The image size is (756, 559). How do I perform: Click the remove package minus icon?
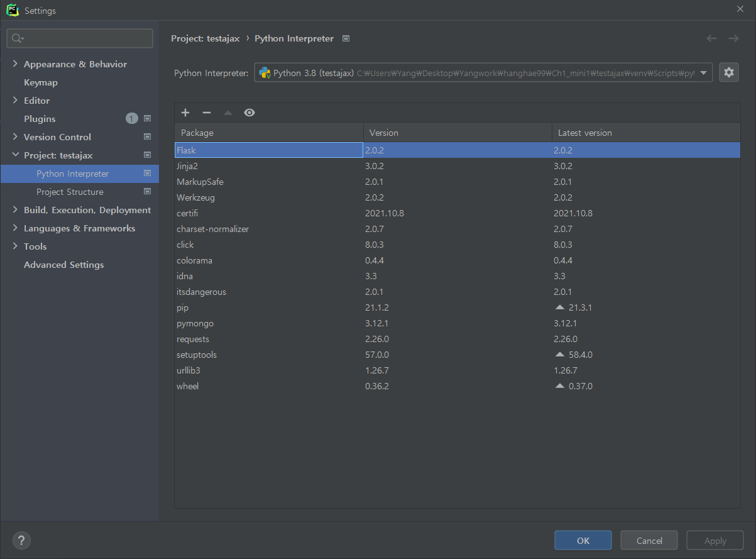(207, 113)
